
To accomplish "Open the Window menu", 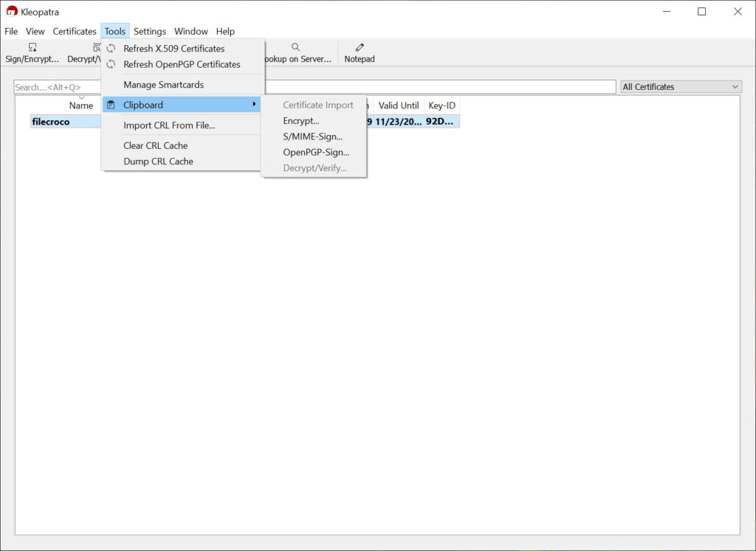I will 191,31.
